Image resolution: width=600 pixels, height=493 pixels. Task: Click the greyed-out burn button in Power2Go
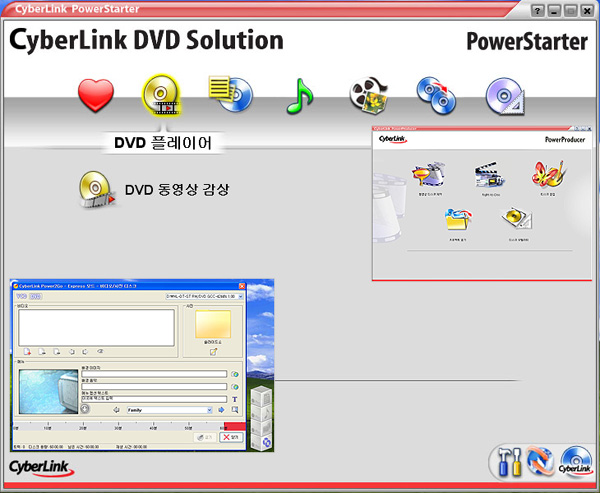(x=205, y=437)
